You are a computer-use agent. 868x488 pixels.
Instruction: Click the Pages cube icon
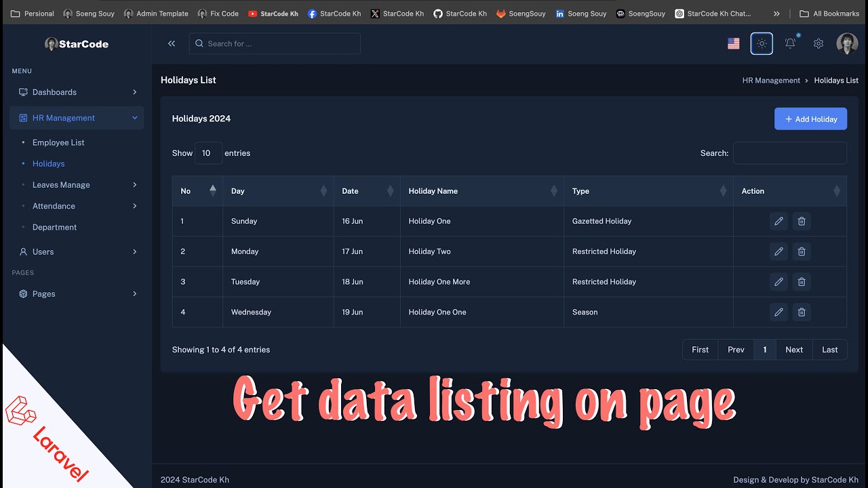click(23, 294)
